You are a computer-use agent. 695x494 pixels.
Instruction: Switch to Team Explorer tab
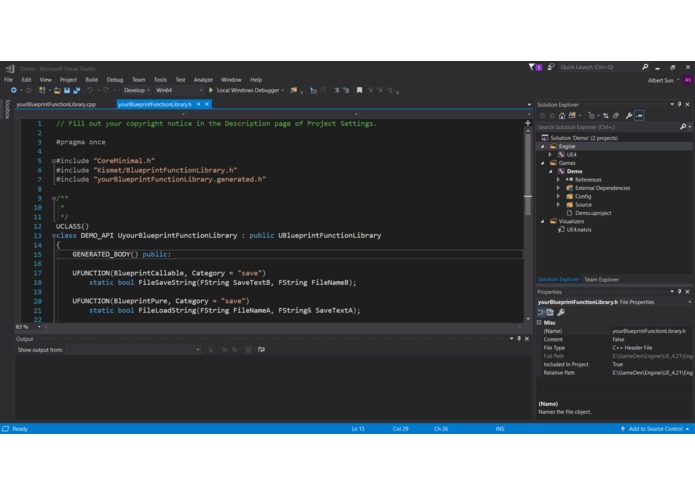click(601, 280)
